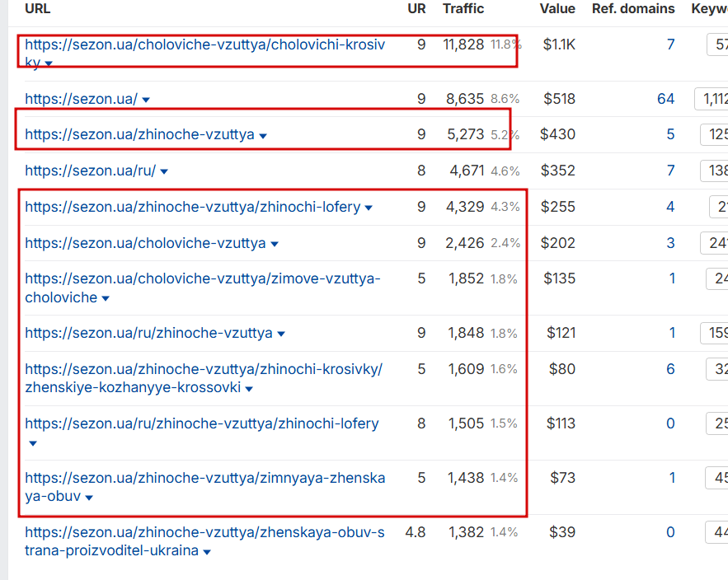The width and height of the screenshot is (728, 580).
Task: Open keywords box in the sezon.ua/ru/ row
Action: 714,171
